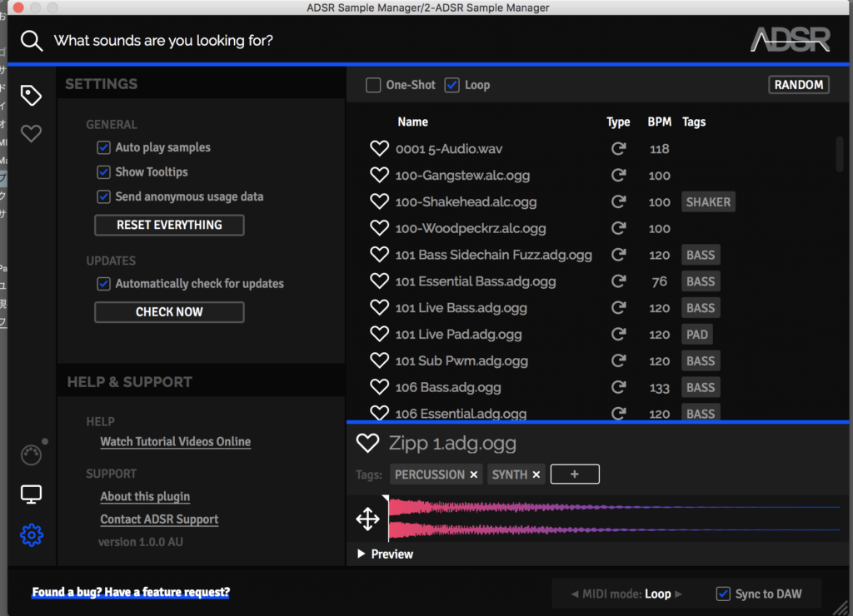Click the drag-move arrows icon beside waveform
853x616 pixels.
[x=367, y=519]
